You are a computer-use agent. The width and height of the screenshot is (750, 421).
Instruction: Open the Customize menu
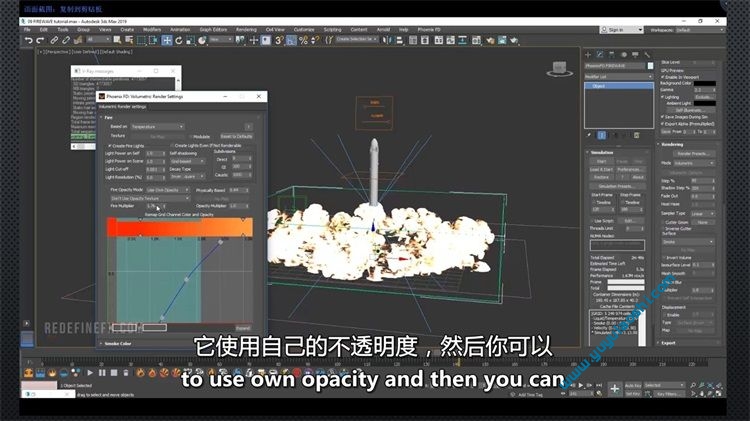[x=304, y=30]
